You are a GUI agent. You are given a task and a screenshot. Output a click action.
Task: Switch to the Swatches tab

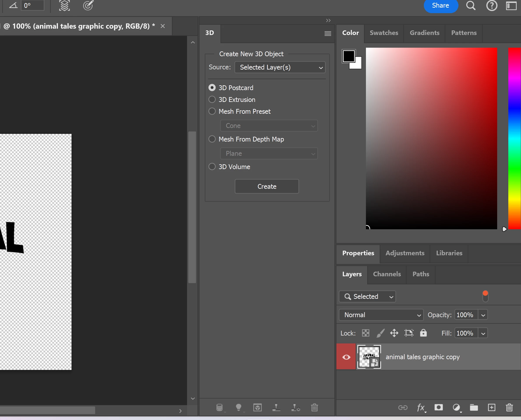coord(384,33)
